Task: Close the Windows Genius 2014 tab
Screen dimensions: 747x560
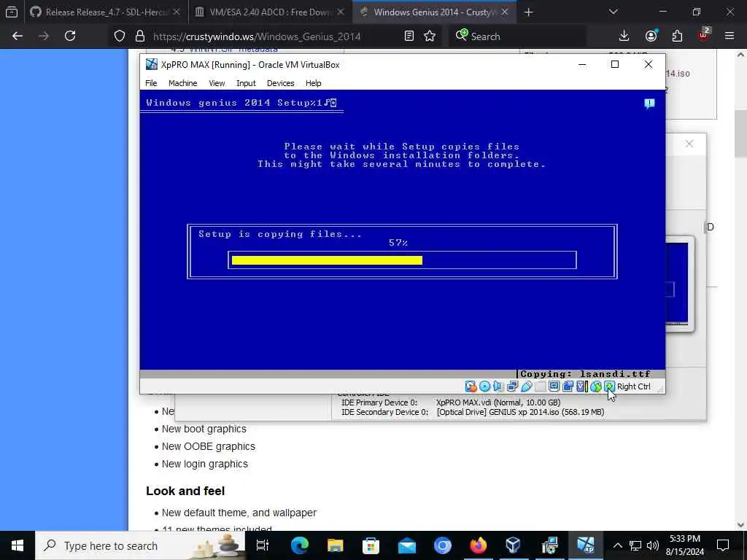Action: 505,12
